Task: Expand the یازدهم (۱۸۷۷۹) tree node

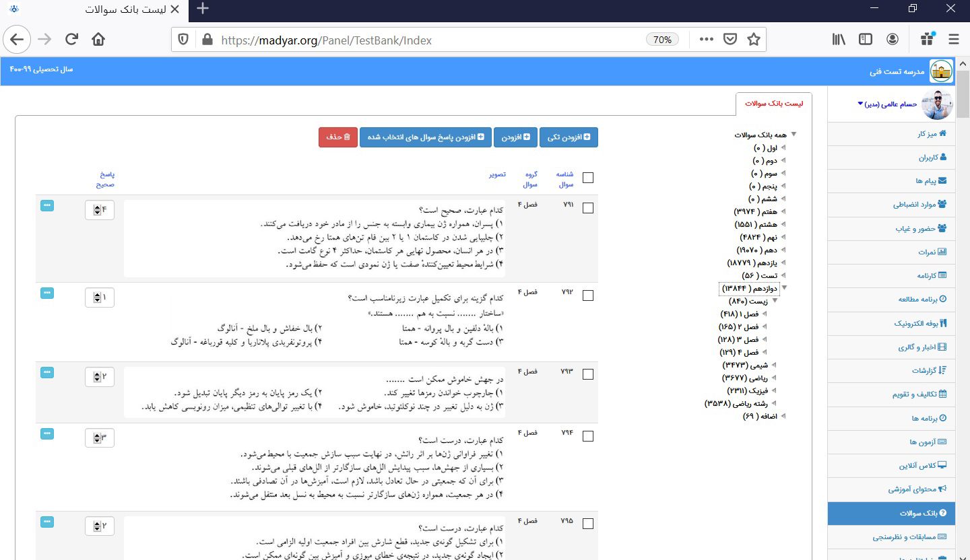Action: pos(784,262)
